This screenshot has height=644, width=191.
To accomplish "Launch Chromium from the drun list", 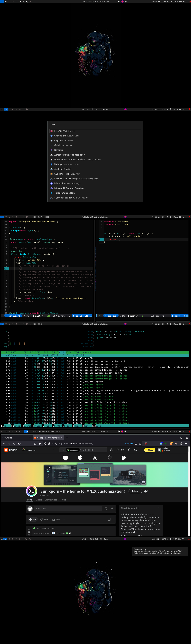I will 95,136.
